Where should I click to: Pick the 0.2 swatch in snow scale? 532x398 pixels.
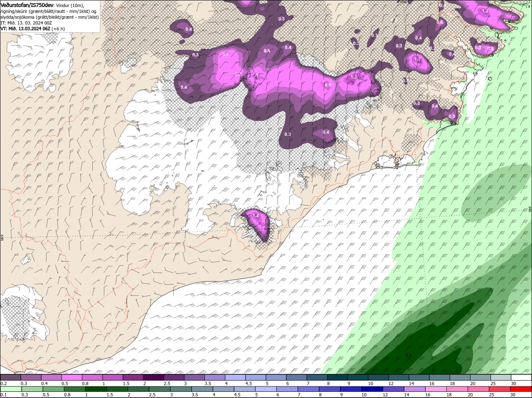10,378
